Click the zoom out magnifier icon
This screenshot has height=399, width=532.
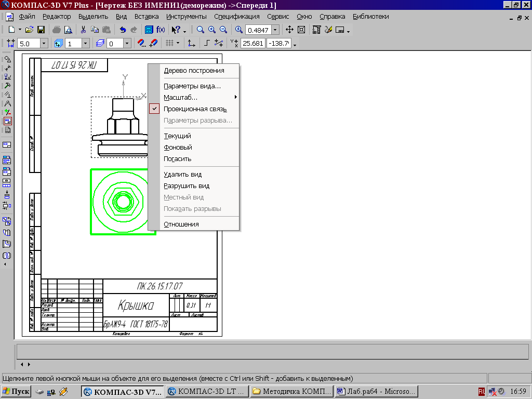click(223, 30)
